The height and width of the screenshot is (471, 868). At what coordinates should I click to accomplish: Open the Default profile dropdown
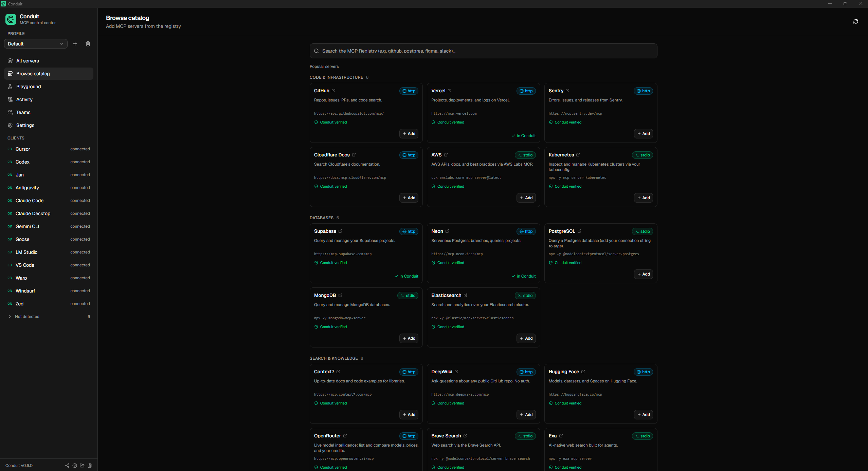click(x=36, y=44)
